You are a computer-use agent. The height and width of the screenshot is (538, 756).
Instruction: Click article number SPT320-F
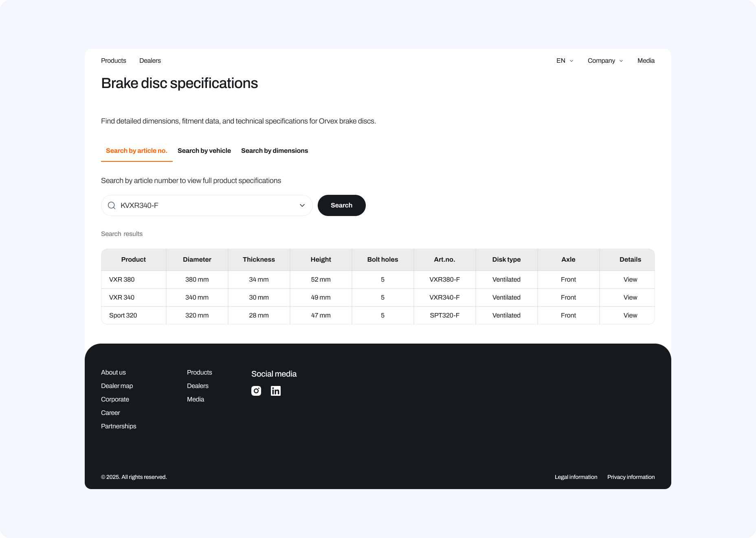tap(445, 315)
